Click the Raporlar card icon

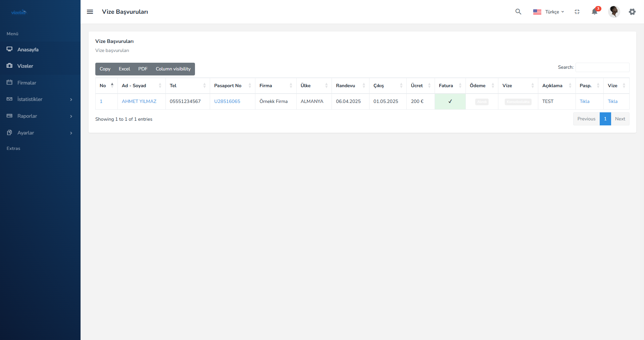point(9,116)
